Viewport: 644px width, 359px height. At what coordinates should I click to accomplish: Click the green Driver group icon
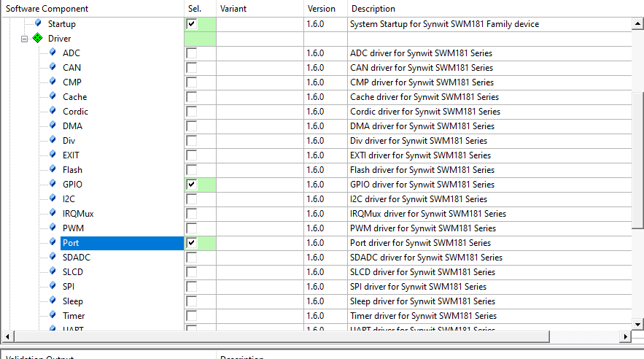(38, 39)
